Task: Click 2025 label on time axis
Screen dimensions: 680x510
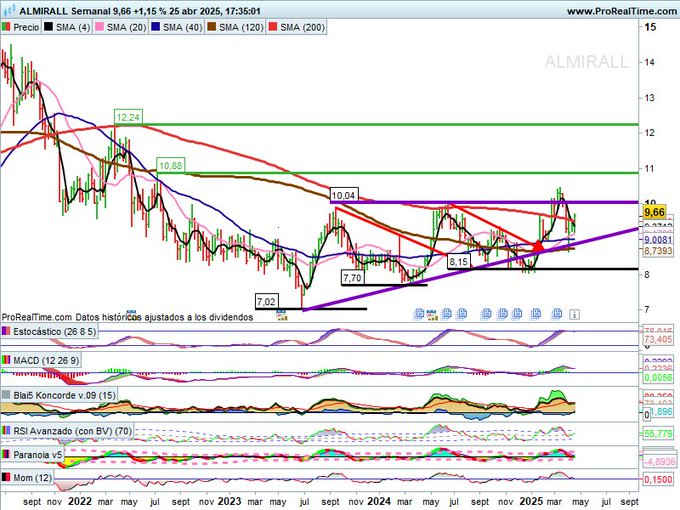Action: tap(531, 501)
